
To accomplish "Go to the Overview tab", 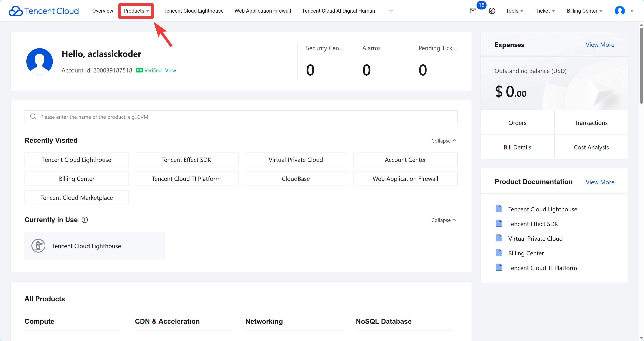I will 102,11.
